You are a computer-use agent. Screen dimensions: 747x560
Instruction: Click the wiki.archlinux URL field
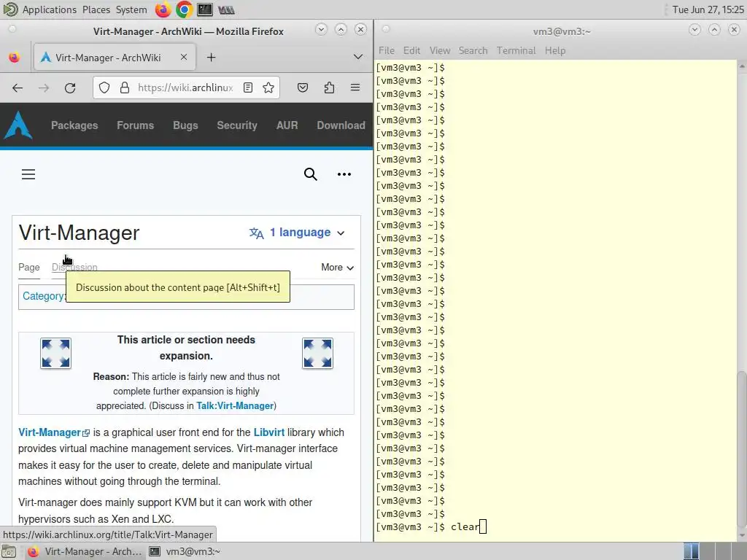tap(185, 87)
